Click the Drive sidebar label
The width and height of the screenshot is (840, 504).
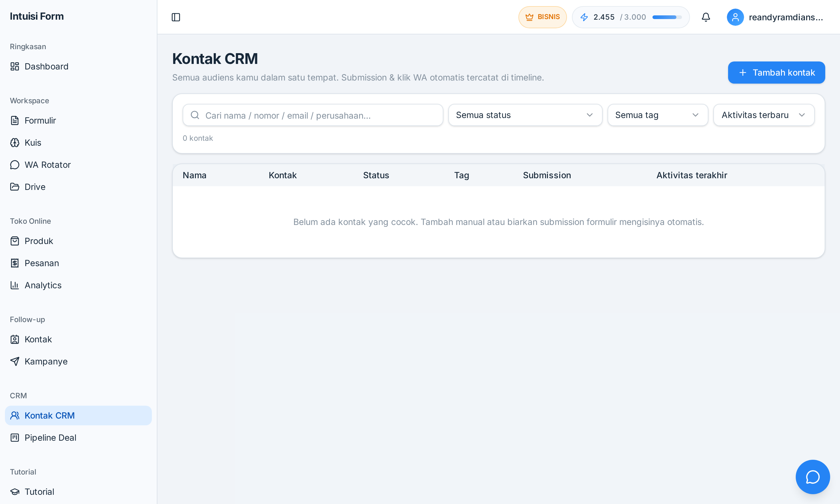click(35, 187)
